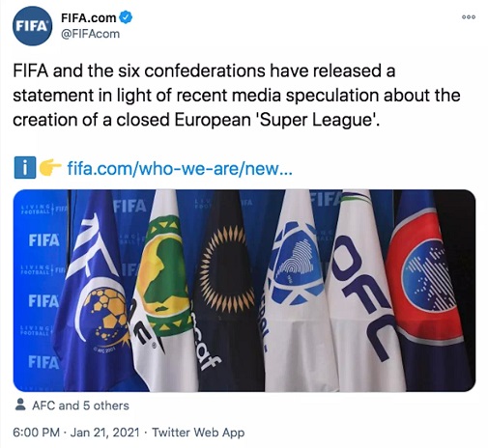The image size is (488, 448).
Task: Click the red UEFA flag
Action: tap(428, 290)
